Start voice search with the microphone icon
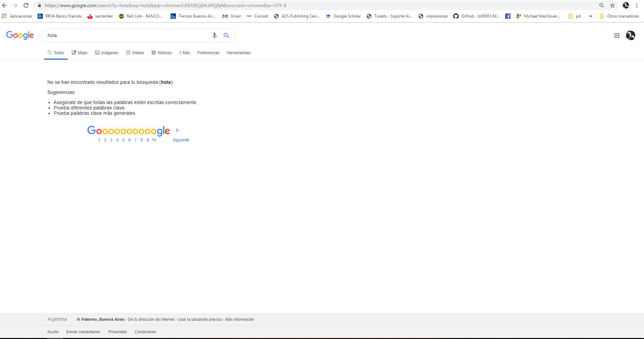 [x=214, y=35]
